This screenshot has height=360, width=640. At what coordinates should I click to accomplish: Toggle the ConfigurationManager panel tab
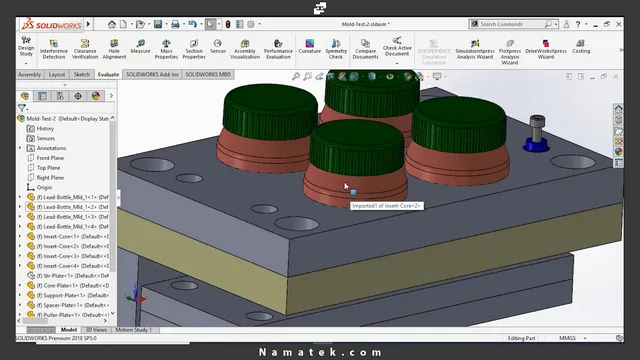tap(60, 96)
